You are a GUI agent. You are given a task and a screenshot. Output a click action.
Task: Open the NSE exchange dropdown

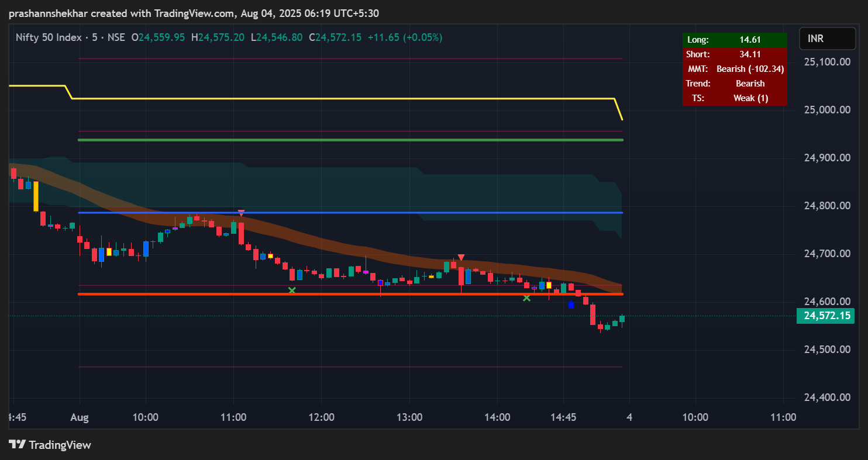pos(116,37)
